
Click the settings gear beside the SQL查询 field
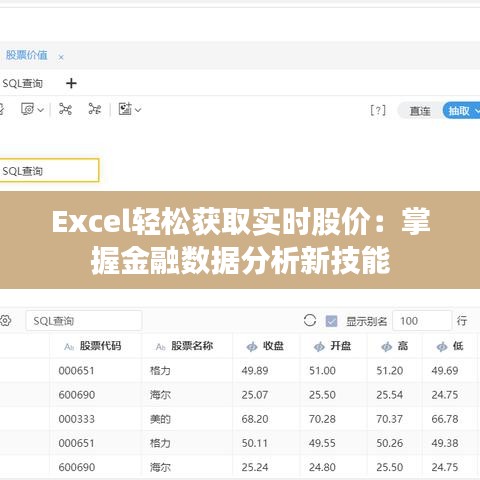coord(6,321)
